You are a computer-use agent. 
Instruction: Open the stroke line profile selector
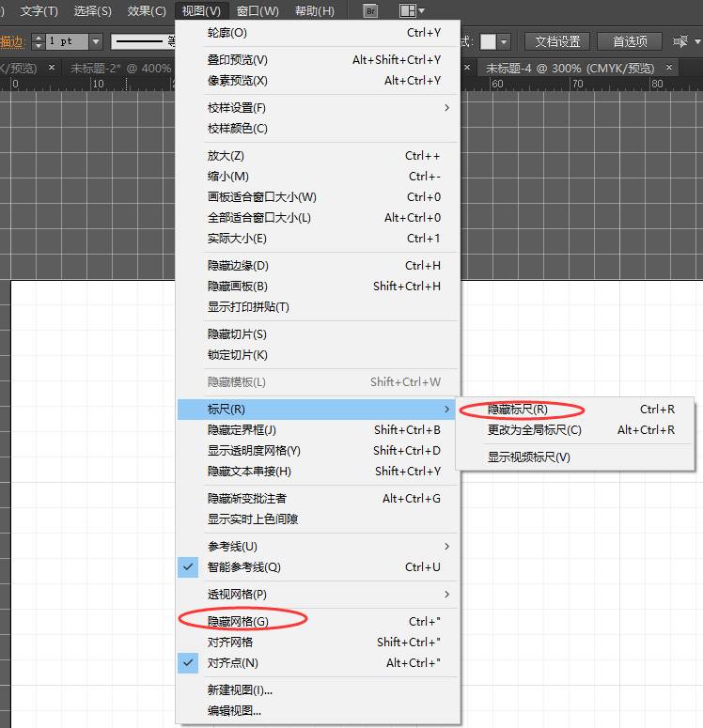tap(143, 41)
